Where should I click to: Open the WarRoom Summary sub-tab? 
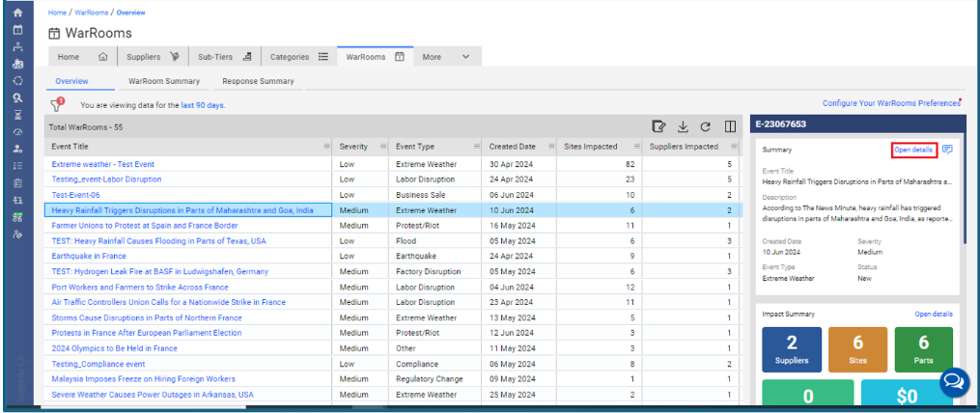click(x=164, y=81)
